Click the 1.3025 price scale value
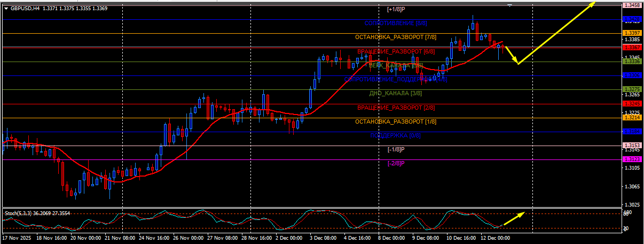 632,205
